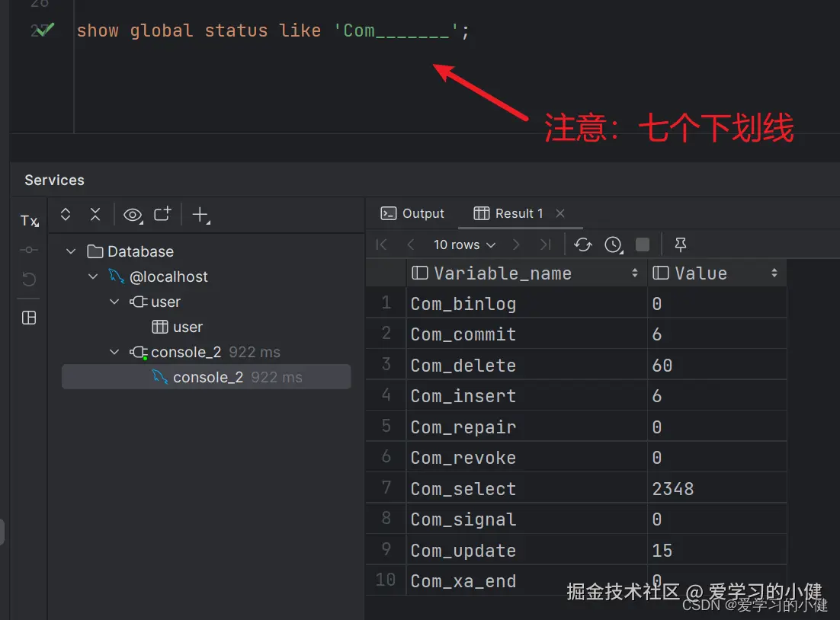Click the plus Add Service icon
Viewport: 840px width, 620px height.
[201, 216]
